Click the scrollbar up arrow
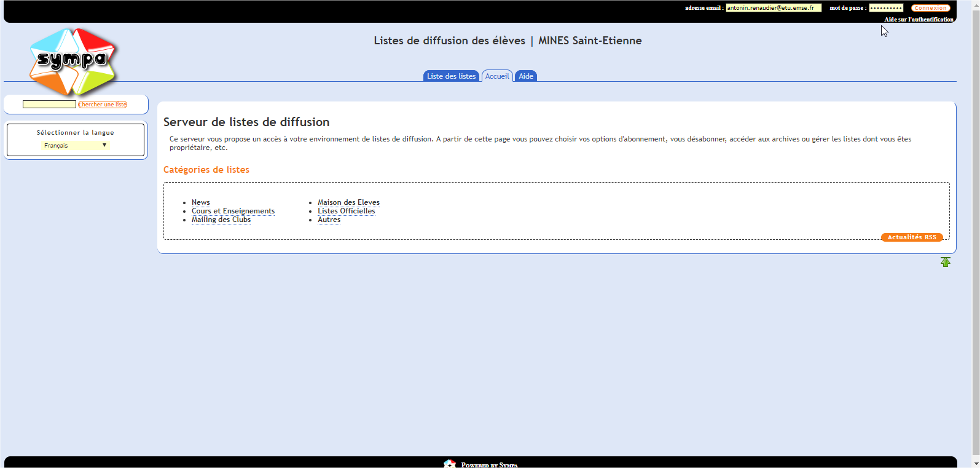980x468 pixels. pos(975,4)
